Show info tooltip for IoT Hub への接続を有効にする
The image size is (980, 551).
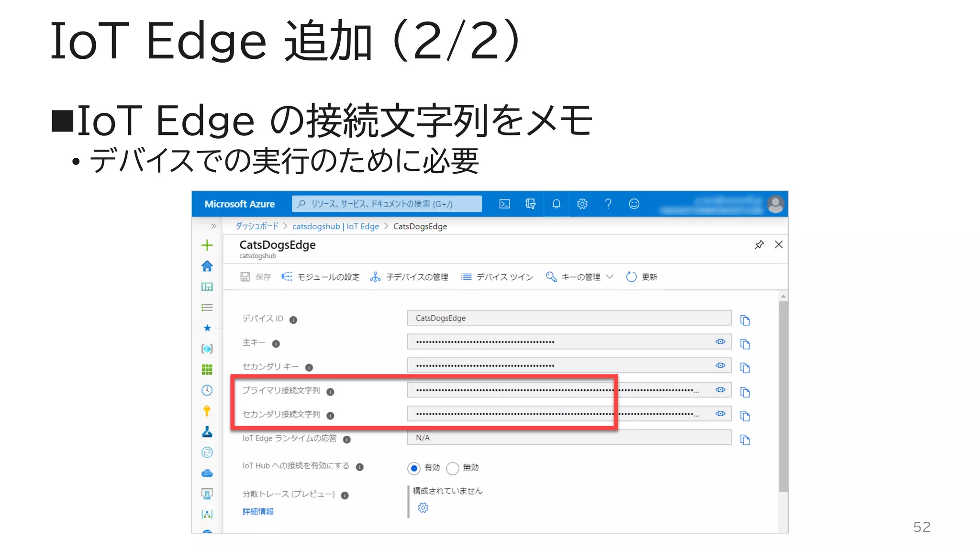point(360,467)
